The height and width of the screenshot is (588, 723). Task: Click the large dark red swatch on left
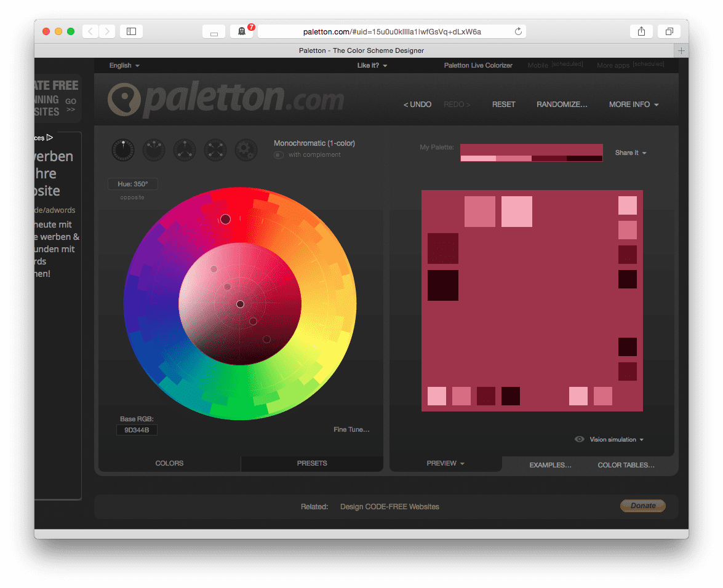(442, 248)
